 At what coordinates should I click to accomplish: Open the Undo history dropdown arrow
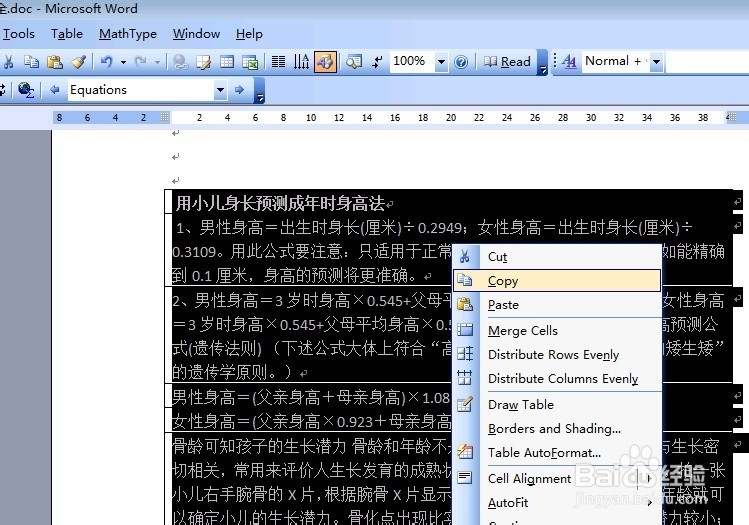click(x=123, y=62)
